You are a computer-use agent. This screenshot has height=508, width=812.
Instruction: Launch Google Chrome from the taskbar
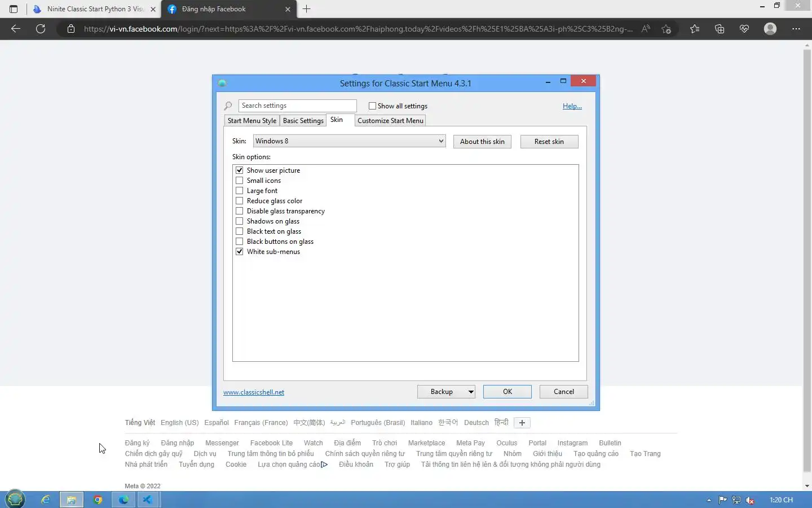coord(98,500)
